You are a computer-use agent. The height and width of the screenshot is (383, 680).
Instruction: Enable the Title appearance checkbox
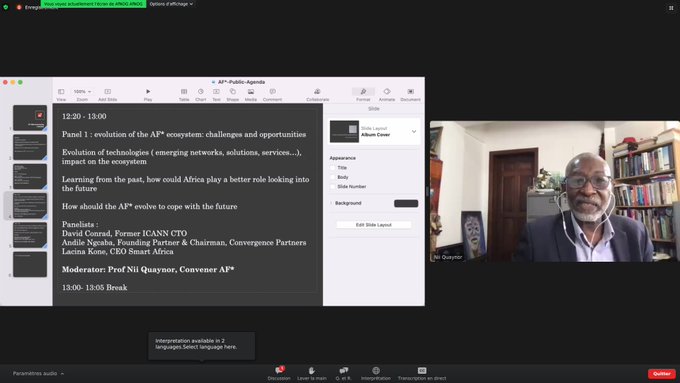[x=333, y=168]
